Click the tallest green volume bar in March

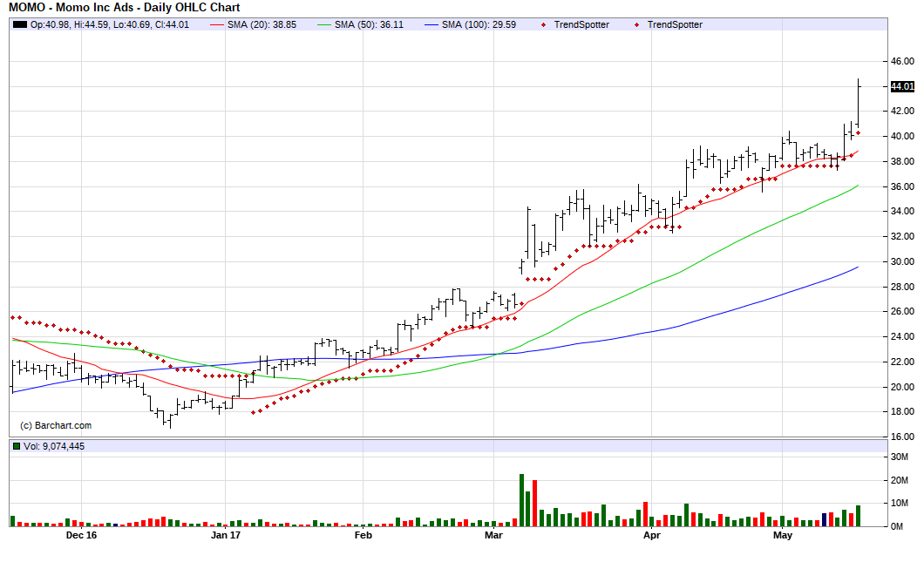521,500
